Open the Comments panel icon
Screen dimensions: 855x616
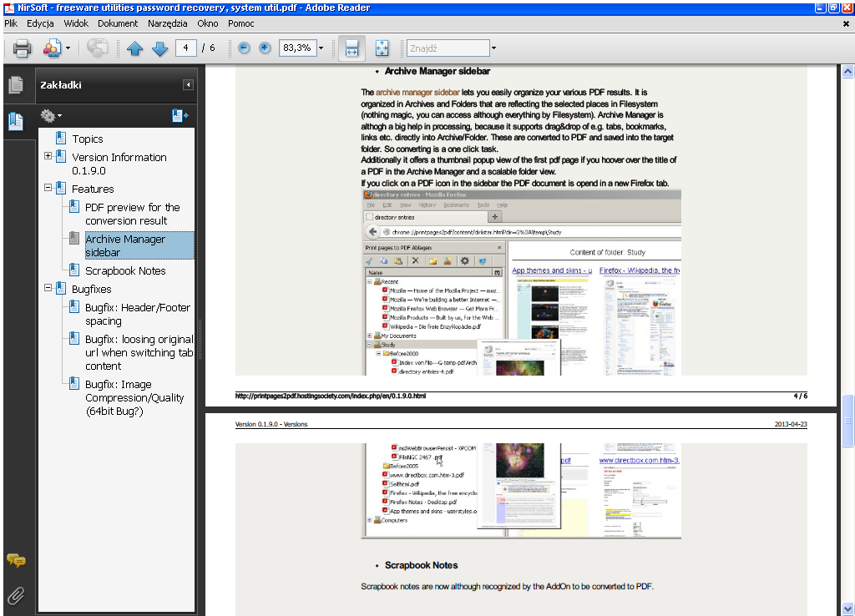point(16,560)
